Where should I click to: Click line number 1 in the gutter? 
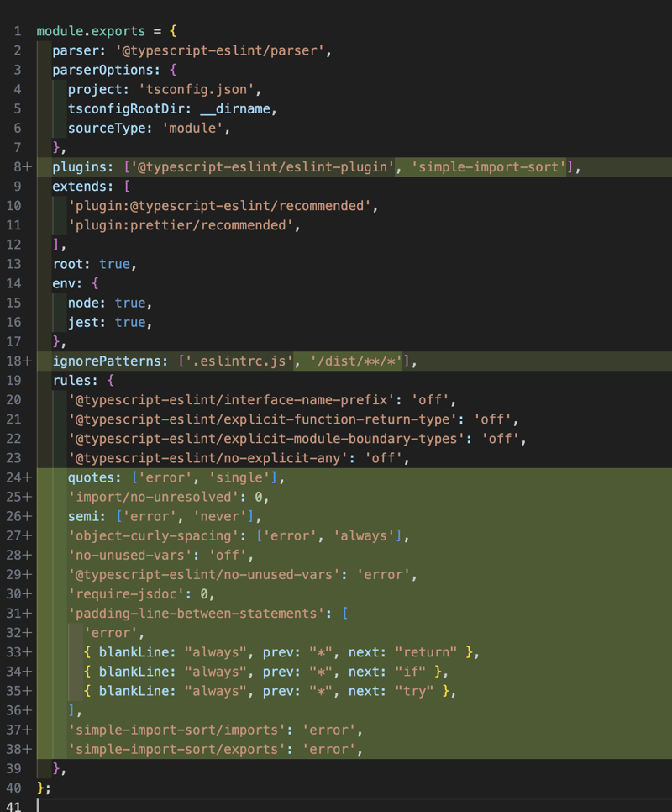[18, 31]
